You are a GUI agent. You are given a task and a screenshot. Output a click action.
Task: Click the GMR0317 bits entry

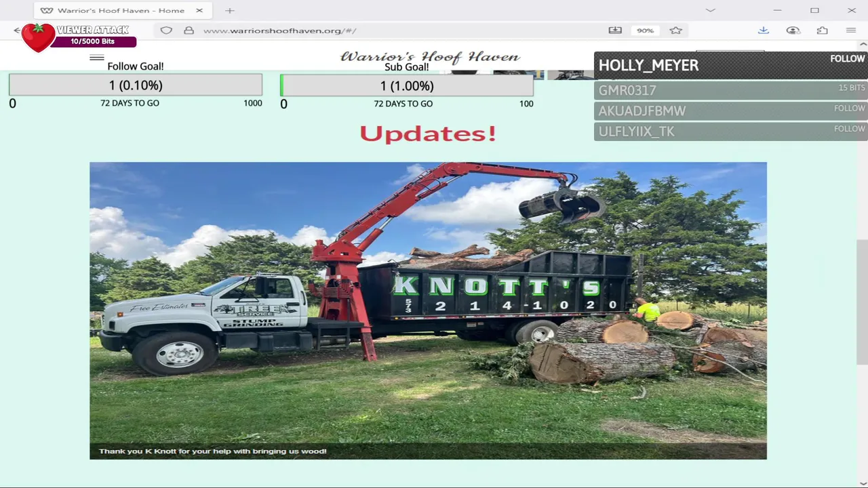pos(731,90)
